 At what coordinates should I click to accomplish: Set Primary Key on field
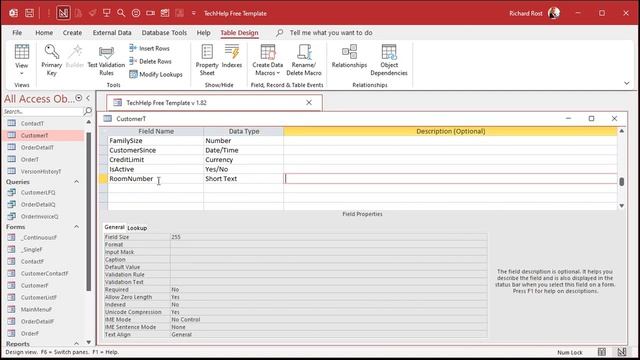pos(51,60)
